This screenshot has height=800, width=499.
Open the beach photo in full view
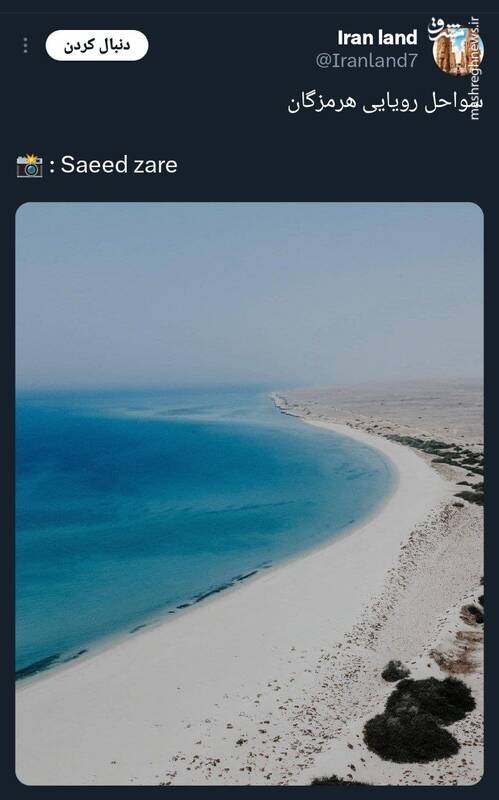(x=250, y=493)
